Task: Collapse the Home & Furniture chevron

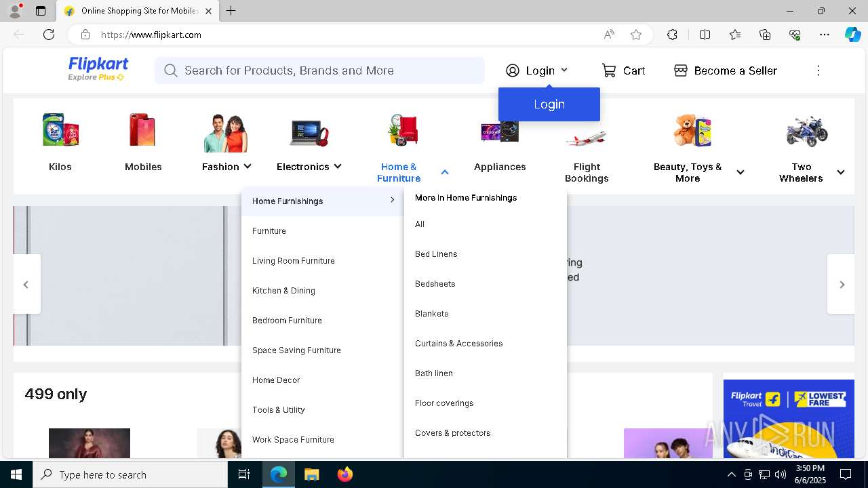Action: pos(445,173)
